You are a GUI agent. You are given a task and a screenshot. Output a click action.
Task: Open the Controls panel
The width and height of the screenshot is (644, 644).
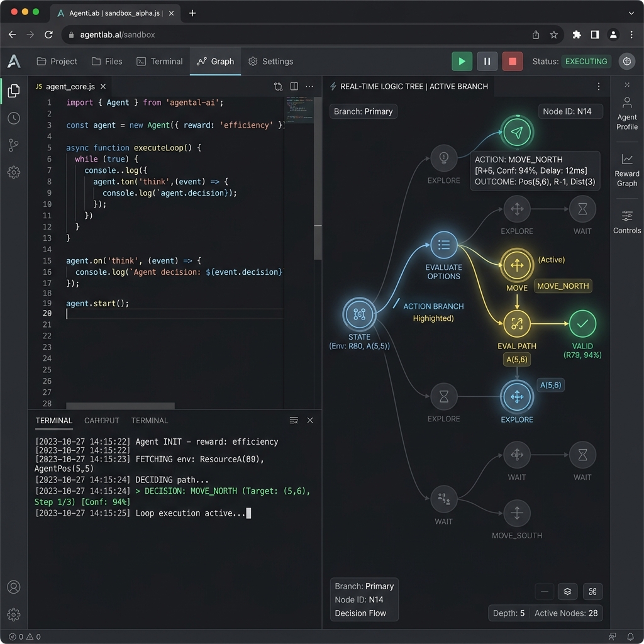(x=627, y=222)
